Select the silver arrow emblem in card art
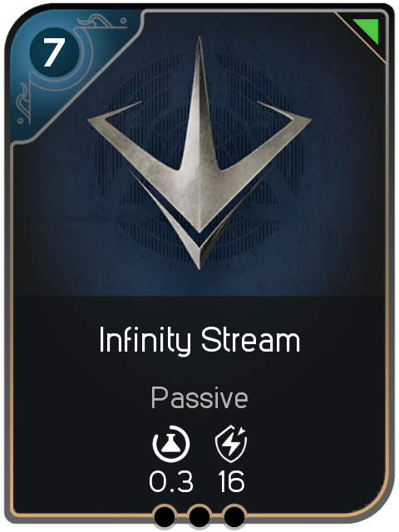The width and height of the screenshot is (399, 532). pyautogui.click(x=199, y=153)
